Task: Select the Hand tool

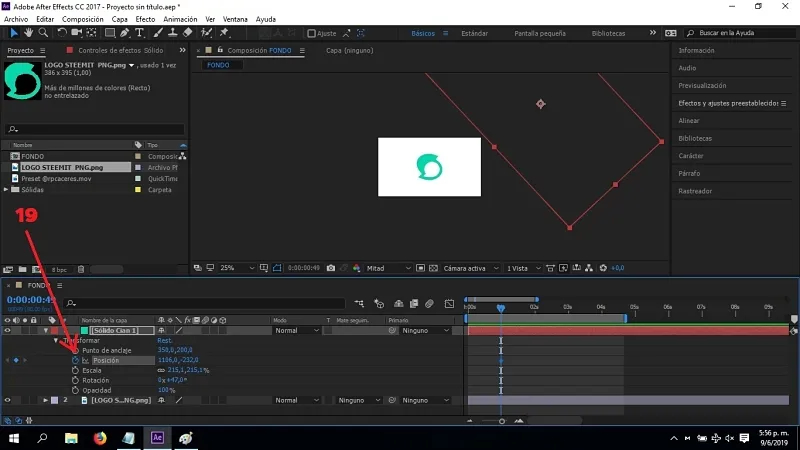Action: (x=30, y=33)
